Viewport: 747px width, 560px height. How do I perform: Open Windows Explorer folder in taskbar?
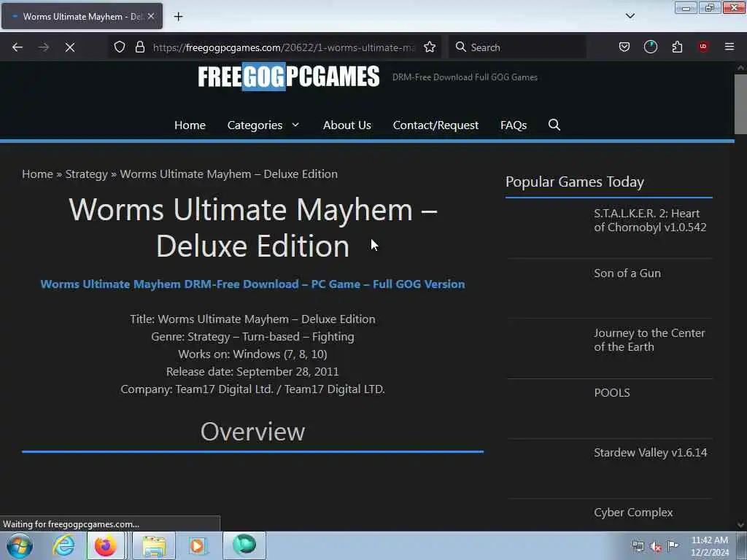pos(153,545)
